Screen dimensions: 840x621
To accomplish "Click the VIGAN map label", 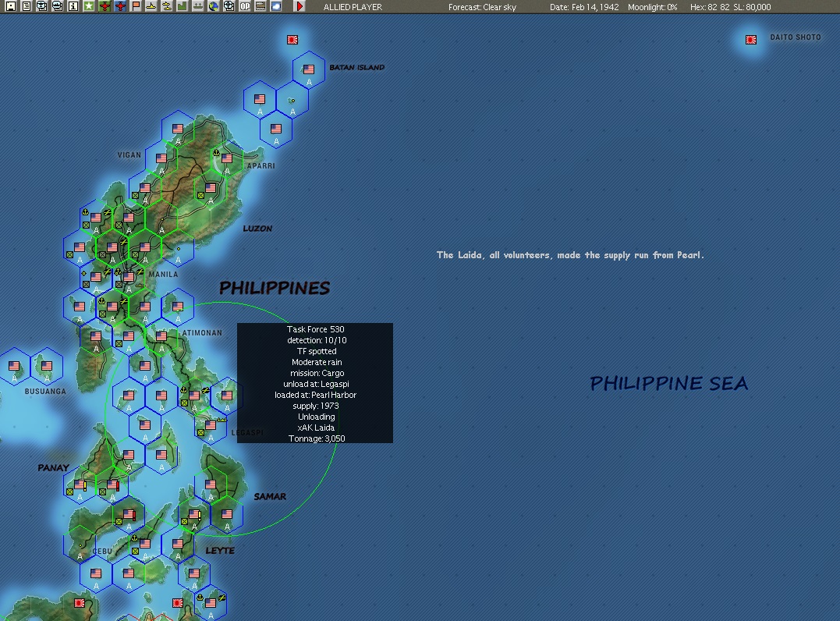I will click(x=129, y=154).
